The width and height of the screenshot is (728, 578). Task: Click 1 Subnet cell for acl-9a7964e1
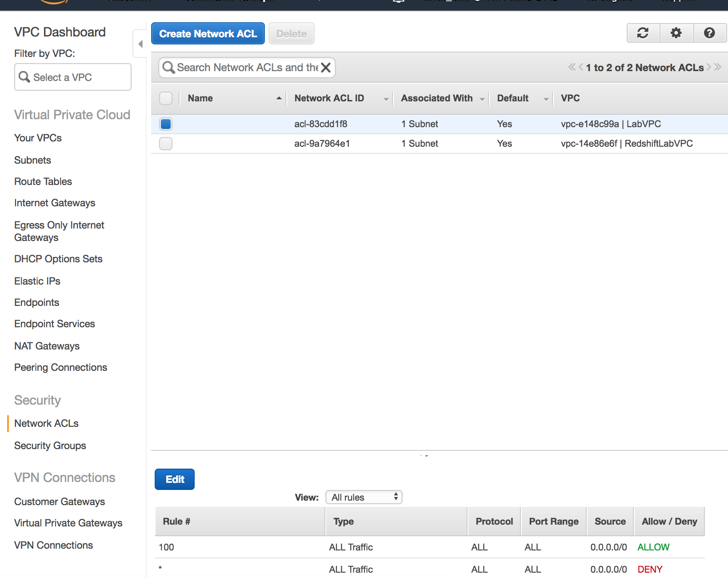420,144
